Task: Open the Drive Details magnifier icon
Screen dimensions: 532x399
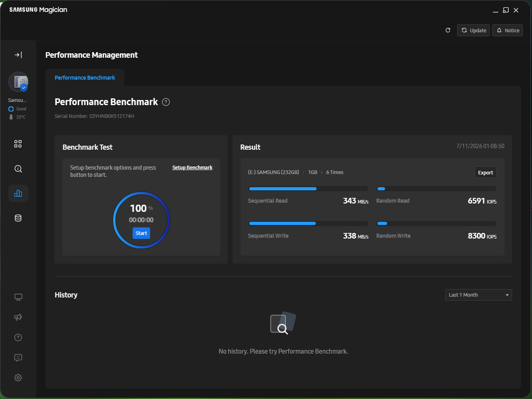Action: tap(18, 169)
